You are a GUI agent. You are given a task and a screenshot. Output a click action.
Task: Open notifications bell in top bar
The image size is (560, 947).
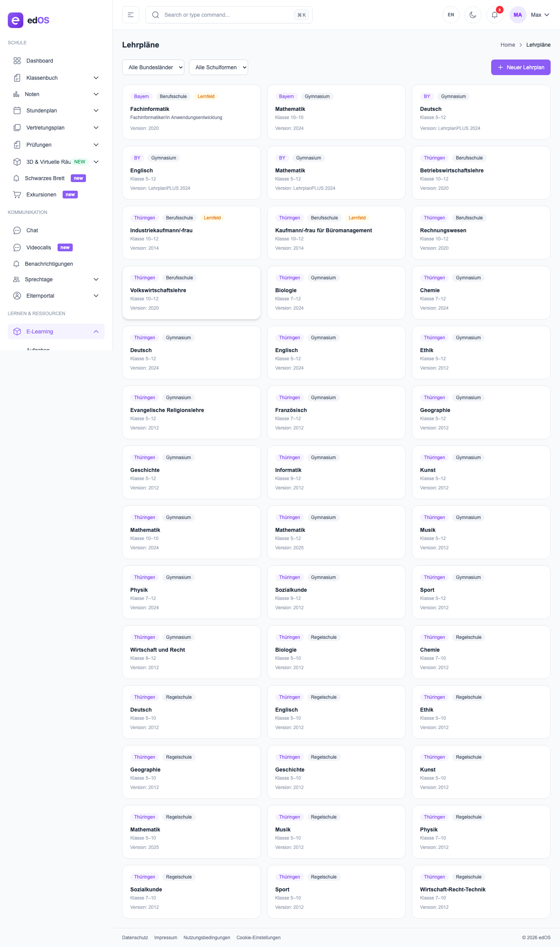pyautogui.click(x=494, y=15)
